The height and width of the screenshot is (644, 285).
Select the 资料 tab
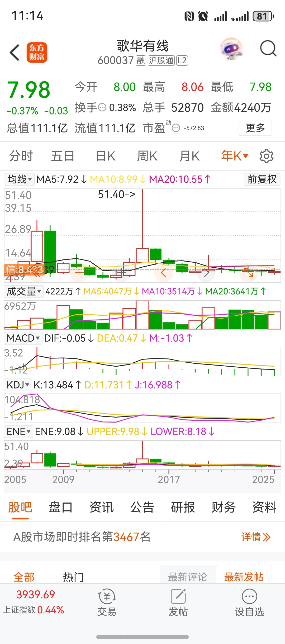click(x=264, y=507)
